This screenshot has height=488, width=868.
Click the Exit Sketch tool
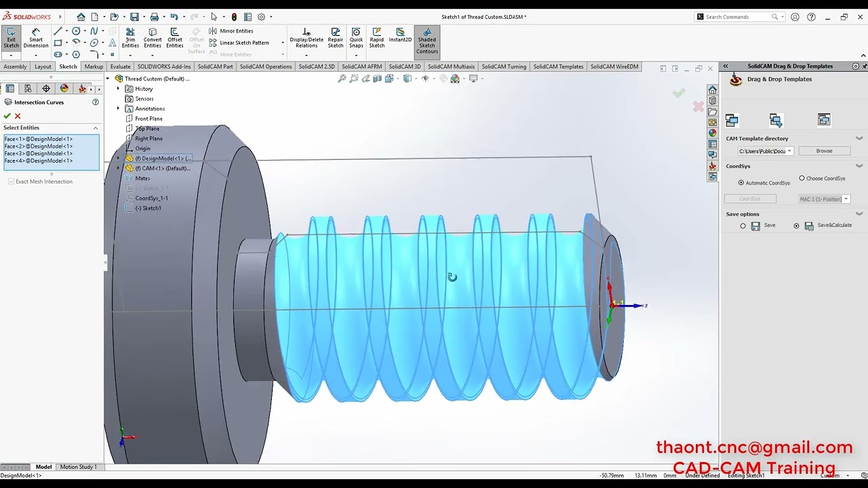click(12, 37)
